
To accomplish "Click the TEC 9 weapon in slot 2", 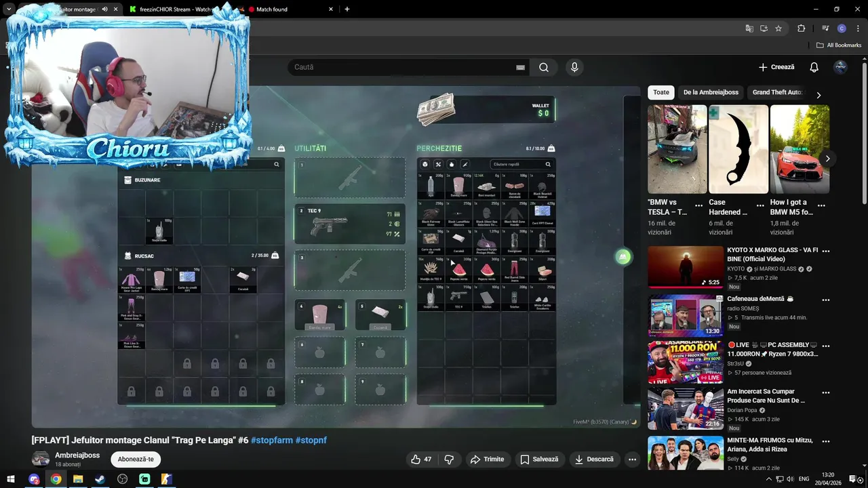I will point(349,224).
